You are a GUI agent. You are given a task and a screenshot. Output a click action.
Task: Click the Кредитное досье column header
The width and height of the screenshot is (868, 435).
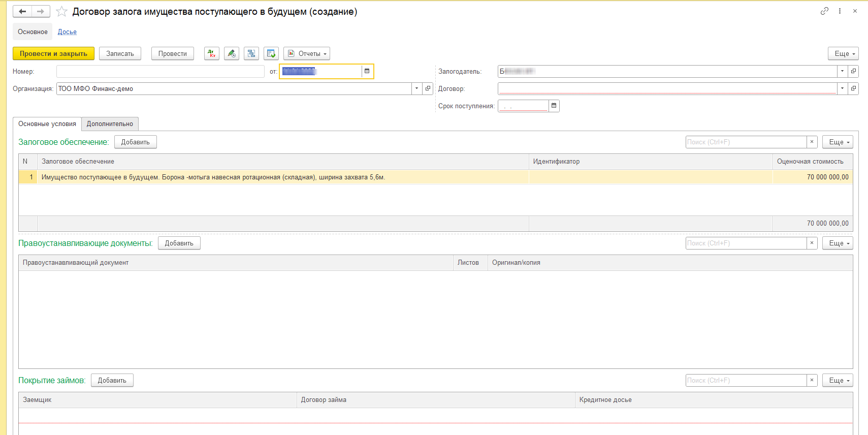tap(714, 399)
